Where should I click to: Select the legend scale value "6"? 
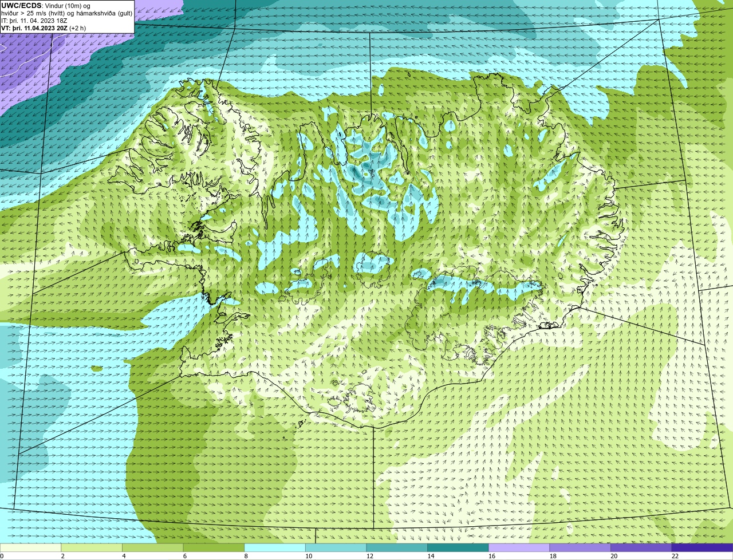(x=185, y=556)
